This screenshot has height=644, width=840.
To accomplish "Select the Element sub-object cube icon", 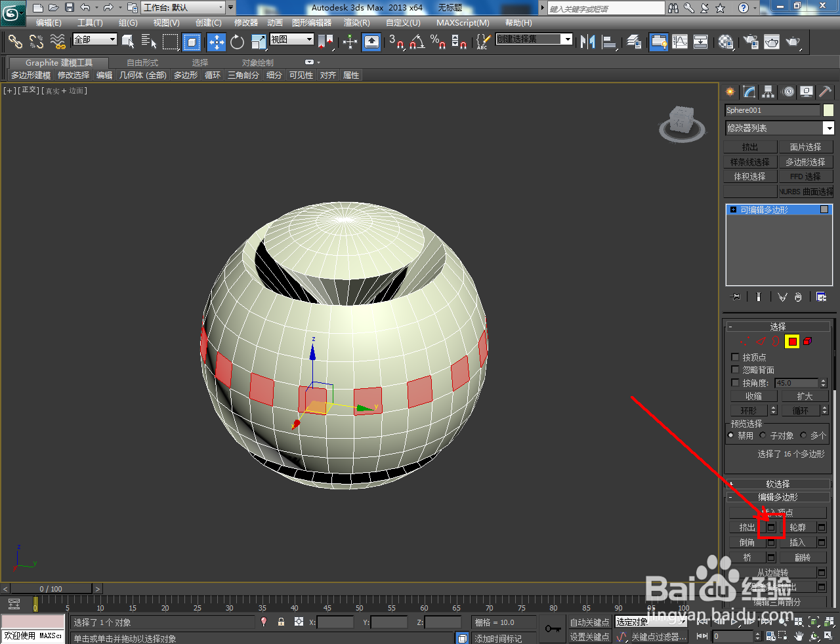I will (x=807, y=341).
